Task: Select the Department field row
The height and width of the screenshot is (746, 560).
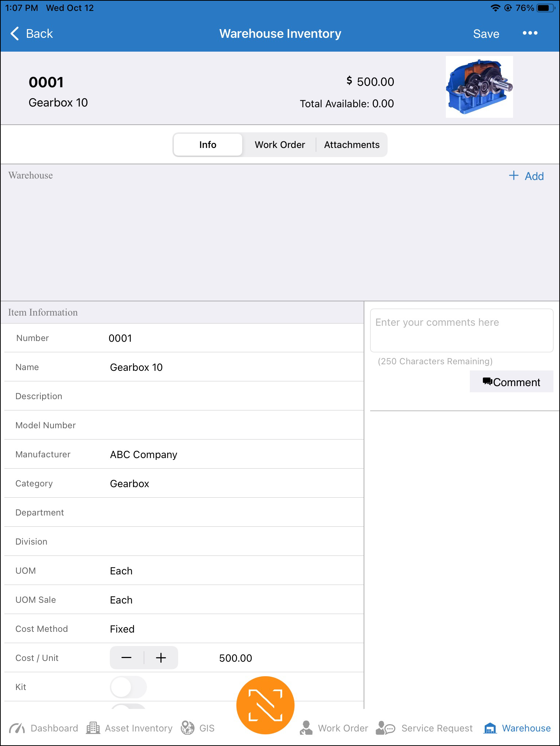Action: click(x=184, y=512)
